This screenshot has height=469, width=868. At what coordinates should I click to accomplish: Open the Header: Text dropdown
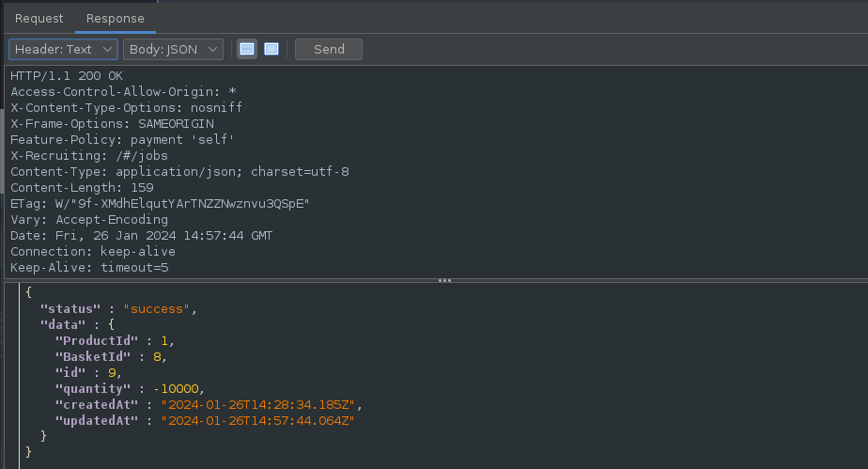tap(63, 49)
